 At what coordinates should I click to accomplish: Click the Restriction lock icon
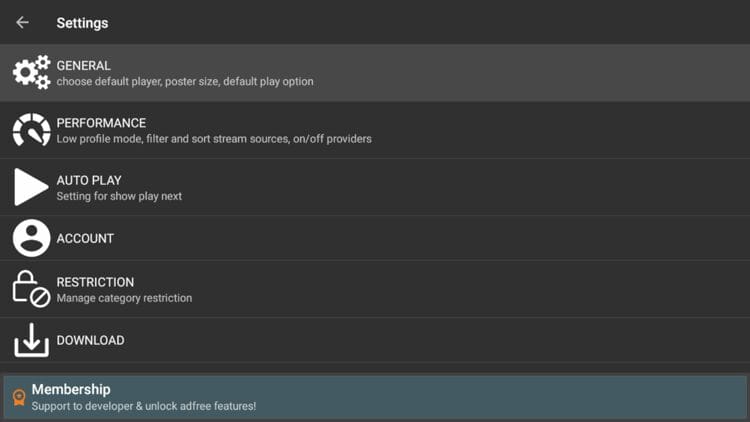(x=31, y=289)
